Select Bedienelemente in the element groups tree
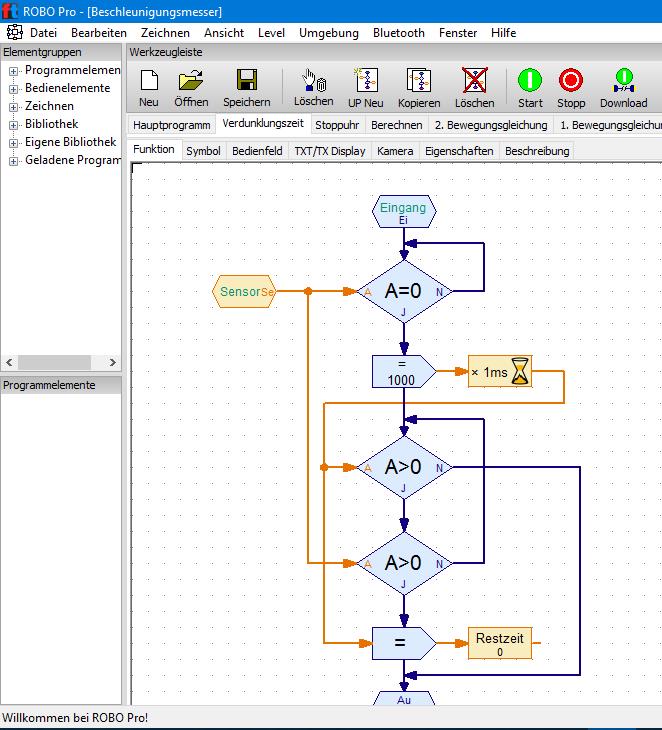Screen dimensions: 662x730 [68, 88]
